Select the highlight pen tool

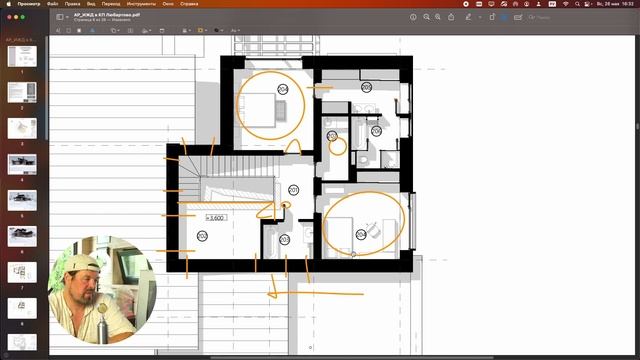(469, 17)
